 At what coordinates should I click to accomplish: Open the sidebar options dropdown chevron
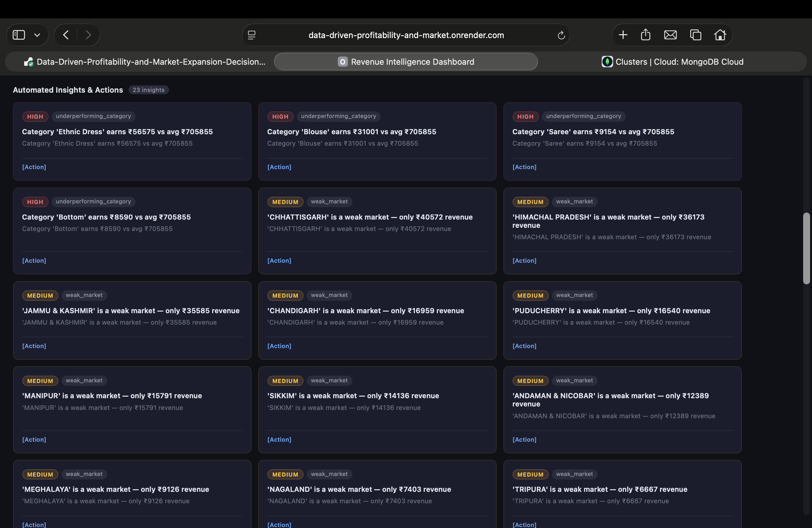coord(37,35)
